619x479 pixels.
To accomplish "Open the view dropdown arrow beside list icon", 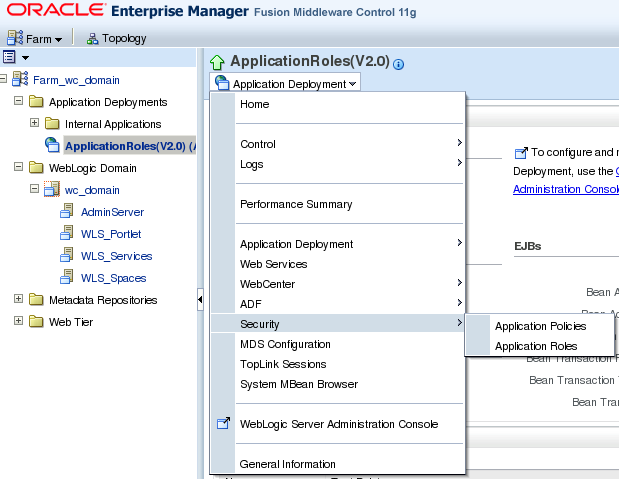I will tap(25, 58).
